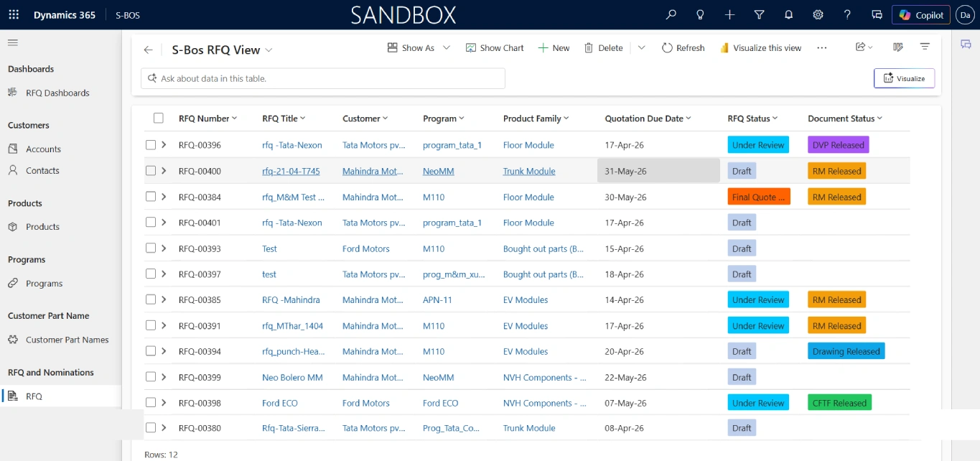The width and height of the screenshot is (980, 461).
Task: Click the 31-May-26 due date cell
Action: click(x=658, y=171)
